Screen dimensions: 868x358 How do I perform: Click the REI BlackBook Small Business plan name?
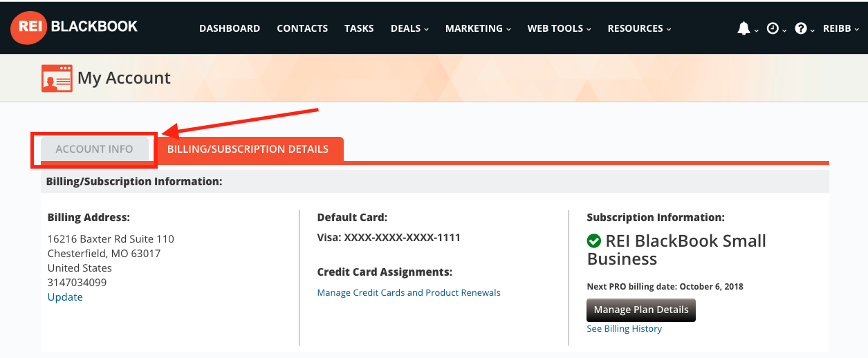676,250
